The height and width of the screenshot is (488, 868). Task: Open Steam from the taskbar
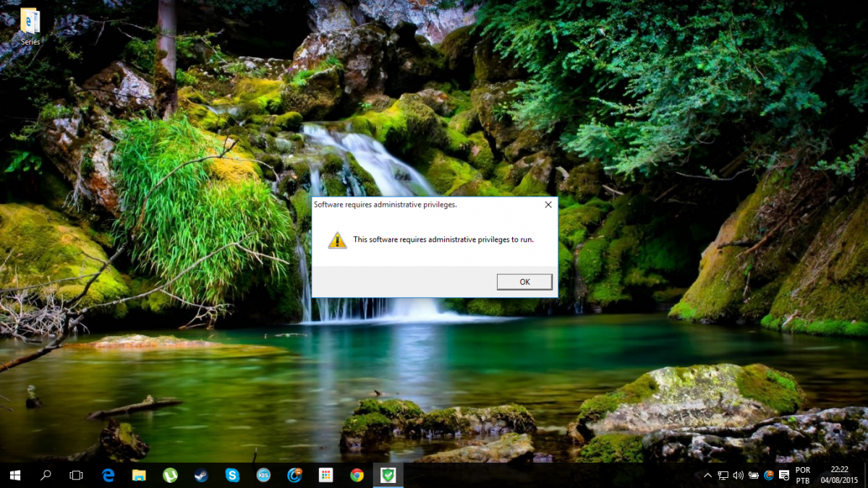(201, 475)
